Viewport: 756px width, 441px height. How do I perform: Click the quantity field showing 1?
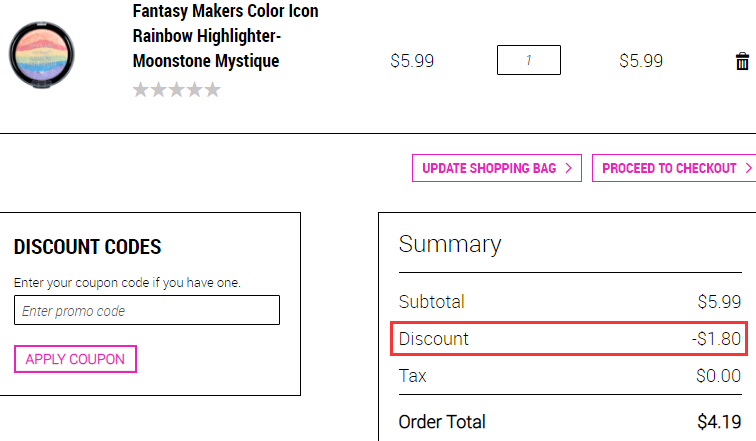point(529,60)
